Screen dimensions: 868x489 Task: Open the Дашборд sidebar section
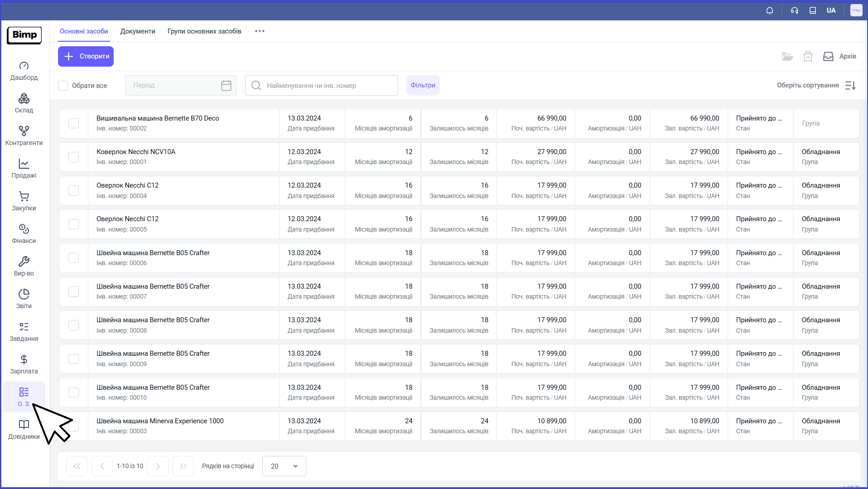tap(24, 71)
